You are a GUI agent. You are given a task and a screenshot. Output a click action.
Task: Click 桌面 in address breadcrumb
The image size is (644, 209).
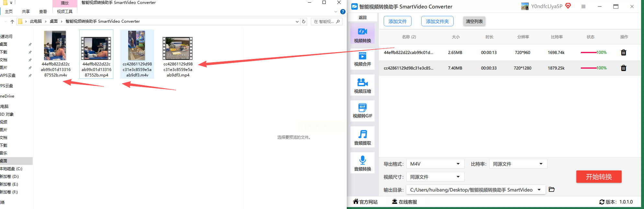54,21
